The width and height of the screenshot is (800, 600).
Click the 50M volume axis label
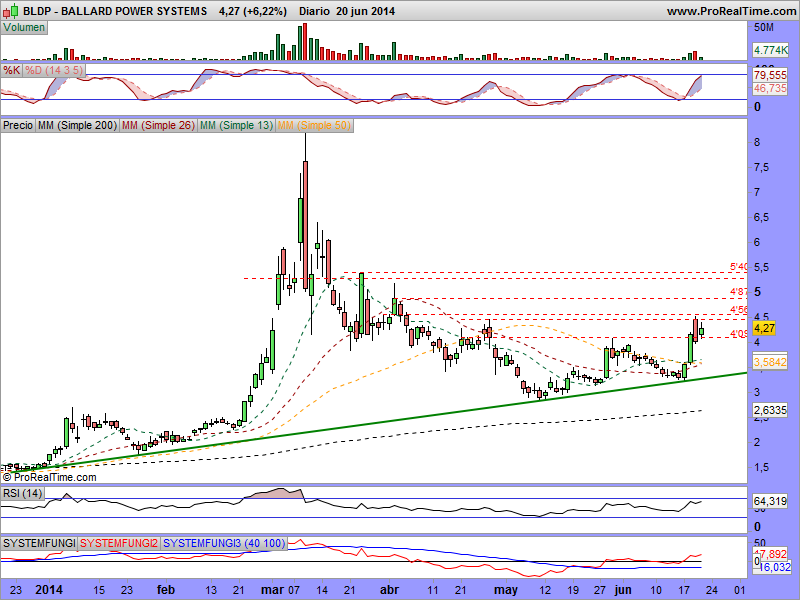pyautogui.click(x=764, y=27)
